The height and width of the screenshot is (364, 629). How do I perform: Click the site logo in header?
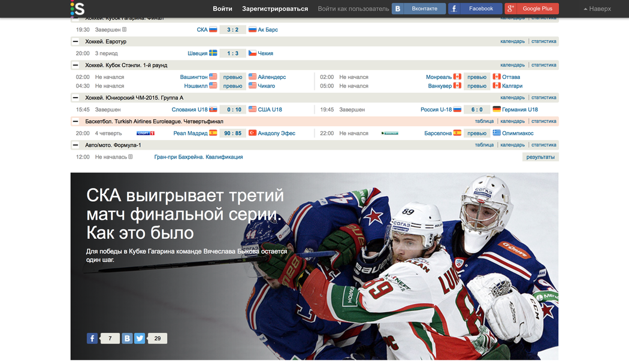(x=77, y=8)
